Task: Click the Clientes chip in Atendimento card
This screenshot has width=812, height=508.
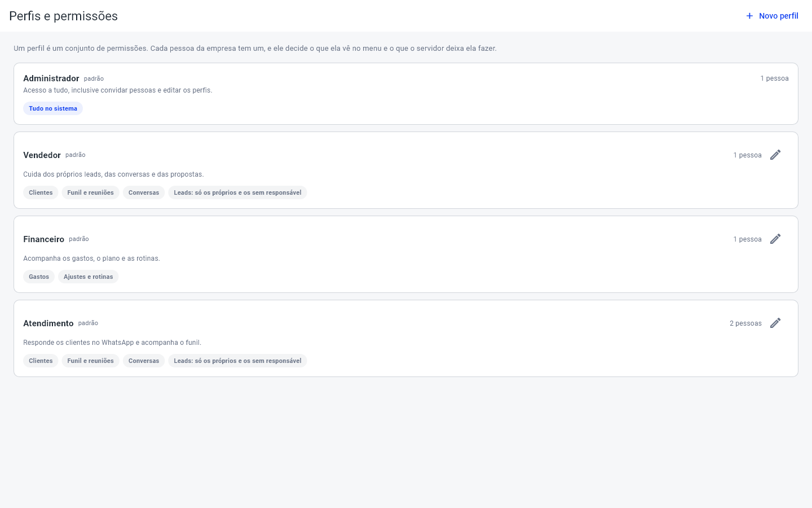Action: pyautogui.click(x=41, y=361)
